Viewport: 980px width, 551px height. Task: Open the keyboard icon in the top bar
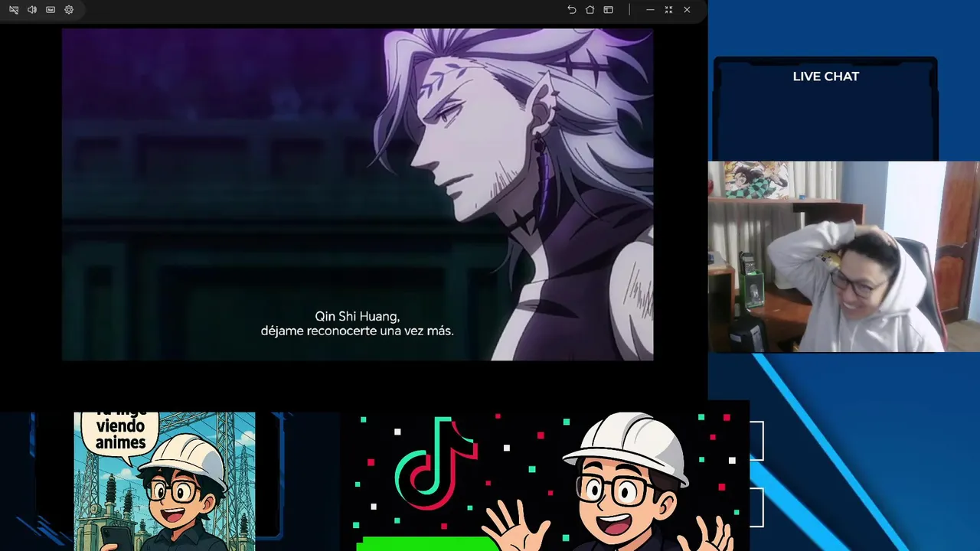coord(51,10)
